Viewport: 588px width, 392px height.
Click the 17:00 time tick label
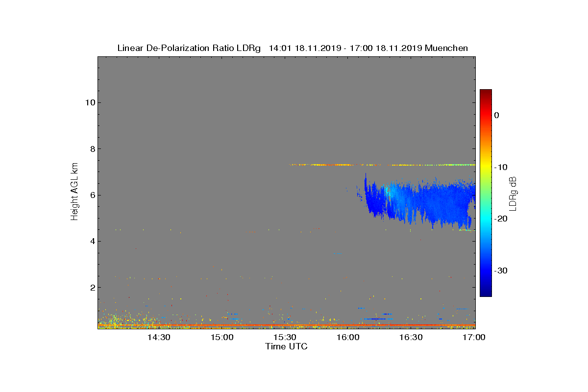click(474, 338)
